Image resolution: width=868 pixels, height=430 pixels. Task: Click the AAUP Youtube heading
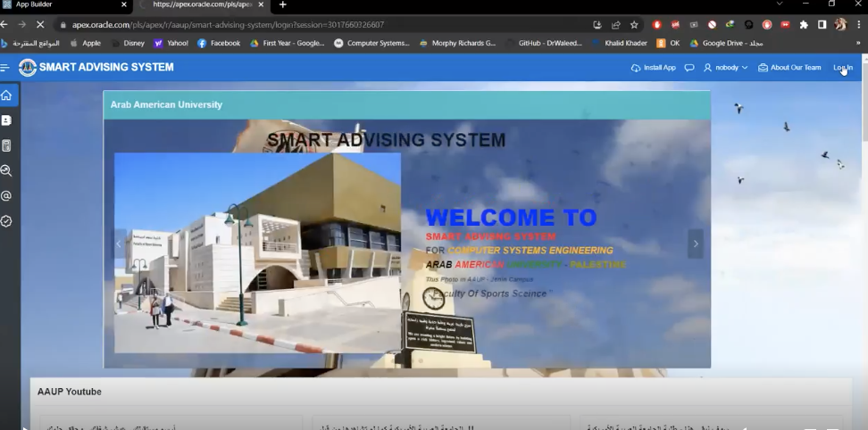(69, 392)
